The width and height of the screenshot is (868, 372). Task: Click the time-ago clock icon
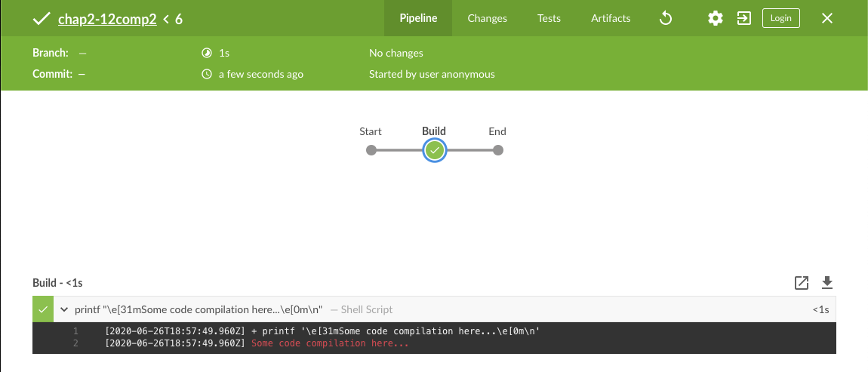(207, 74)
